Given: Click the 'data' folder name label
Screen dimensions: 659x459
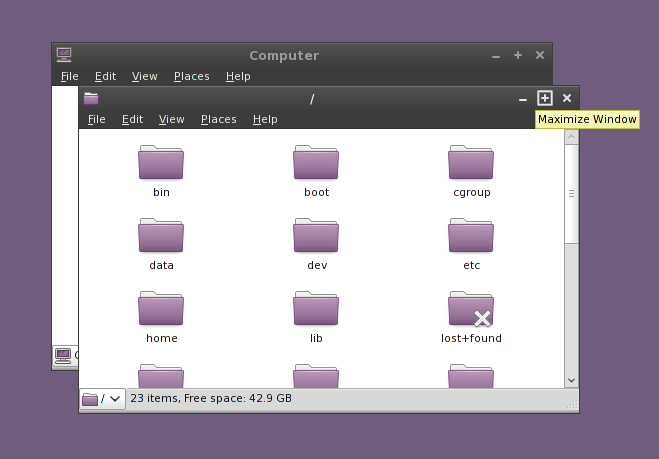Looking at the screenshot, I should pyautogui.click(x=161, y=266).
